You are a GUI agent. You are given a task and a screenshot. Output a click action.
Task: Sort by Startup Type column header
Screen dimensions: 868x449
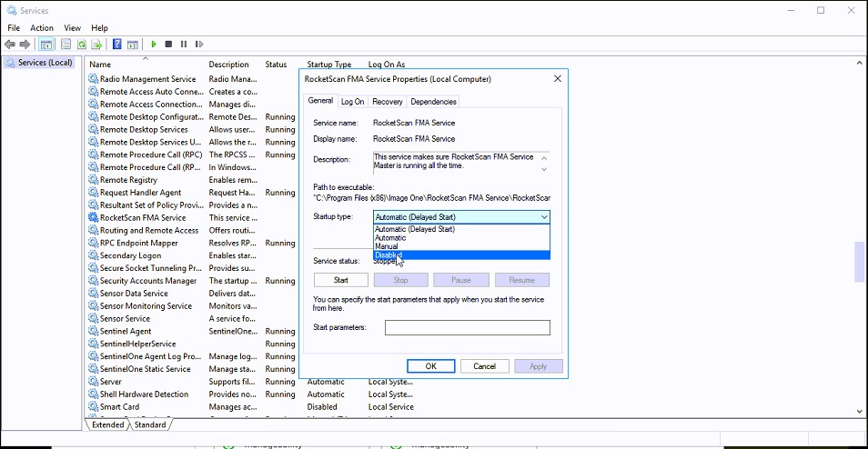click(328, 65)
